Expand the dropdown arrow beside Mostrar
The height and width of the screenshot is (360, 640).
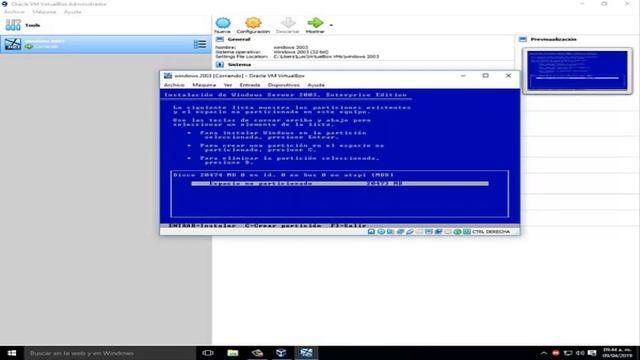click(331, 25)
